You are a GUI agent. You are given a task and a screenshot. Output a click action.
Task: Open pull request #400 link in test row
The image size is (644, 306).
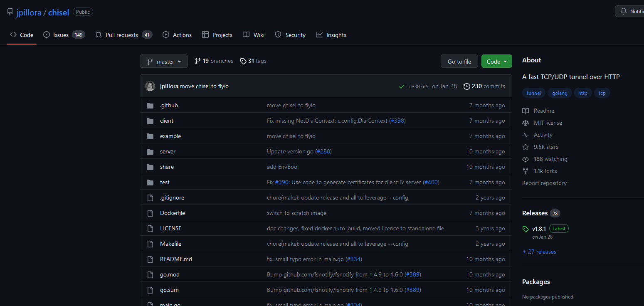[x=431, y=183]
